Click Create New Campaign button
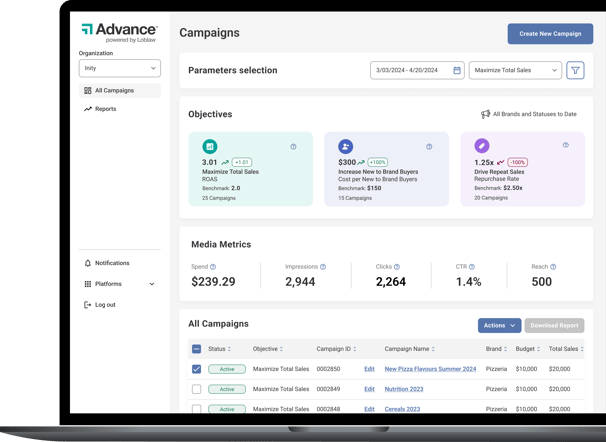This screenshot has height=442, width=606. coord(550,34)
